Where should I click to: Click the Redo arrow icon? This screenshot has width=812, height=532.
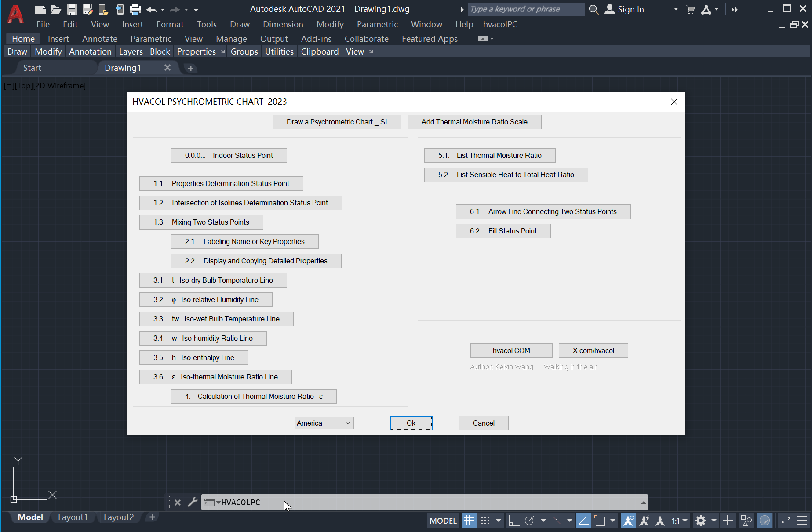tap(175, 9)
